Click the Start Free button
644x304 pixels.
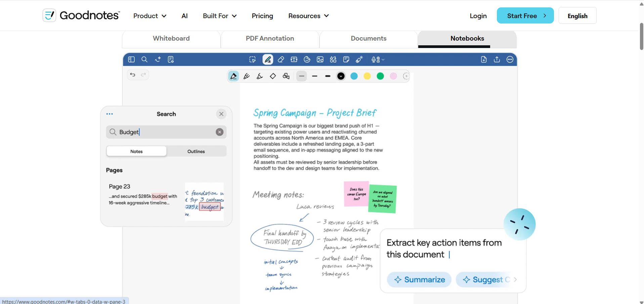525,16
